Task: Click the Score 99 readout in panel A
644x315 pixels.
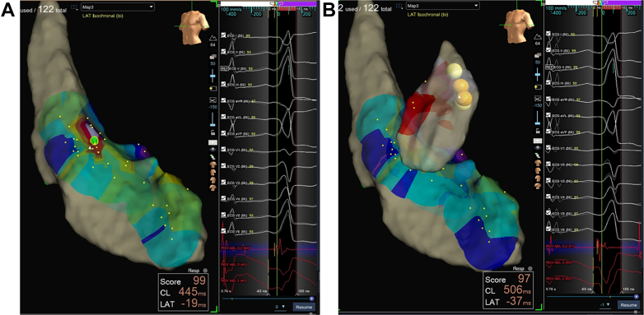Action: coord(182,281)
